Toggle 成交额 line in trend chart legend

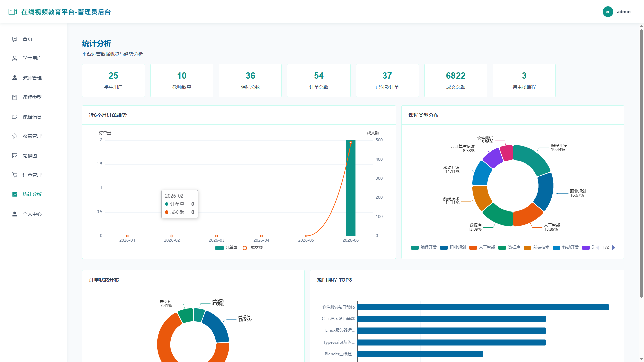pyautogui.click(x=252, y=248)
